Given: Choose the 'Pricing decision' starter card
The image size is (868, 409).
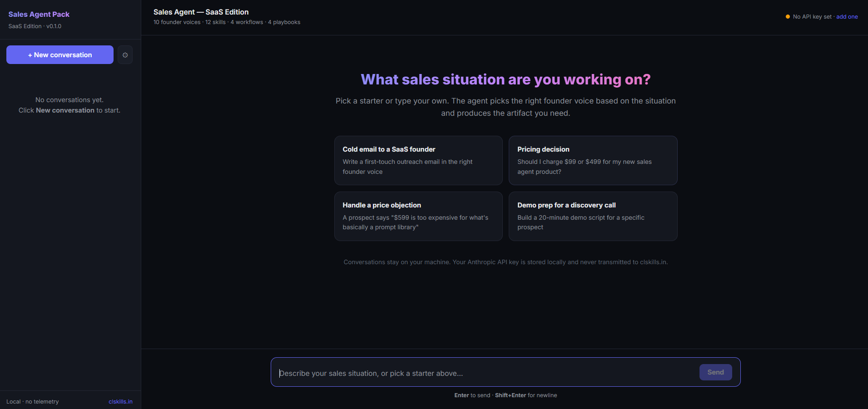Looking at the screenshot, I should click(593, 160).
